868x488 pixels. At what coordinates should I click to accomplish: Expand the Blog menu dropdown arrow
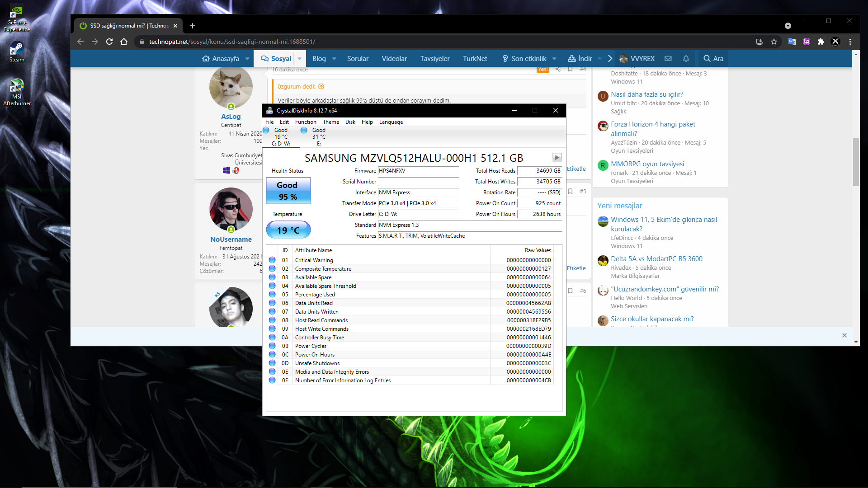click(334, 59)
